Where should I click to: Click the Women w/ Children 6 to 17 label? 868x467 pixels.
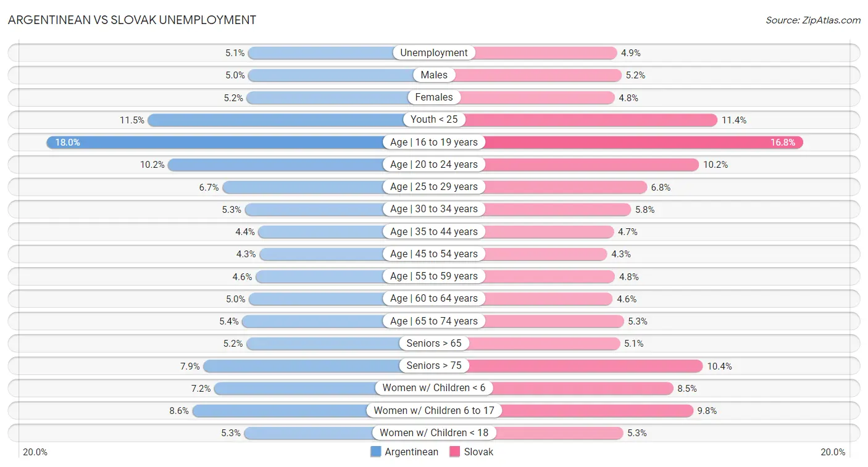tap(434, 411)
